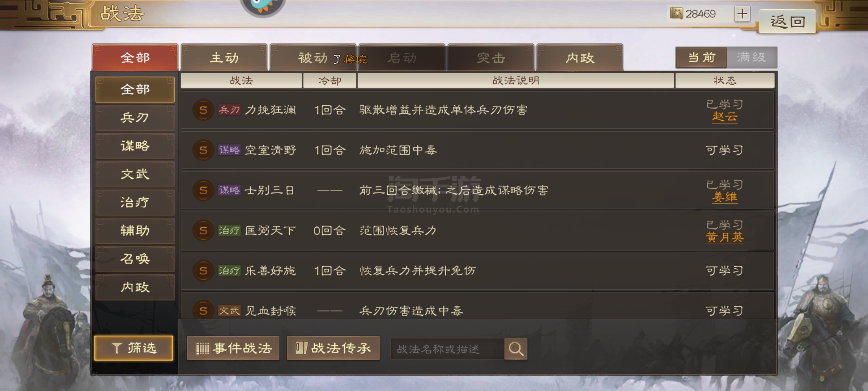Image resolution: width=868 pixels, height=391 pixels.
Task: Click the 治疗 tag on 乐善好施
Action: coord(229,270)
